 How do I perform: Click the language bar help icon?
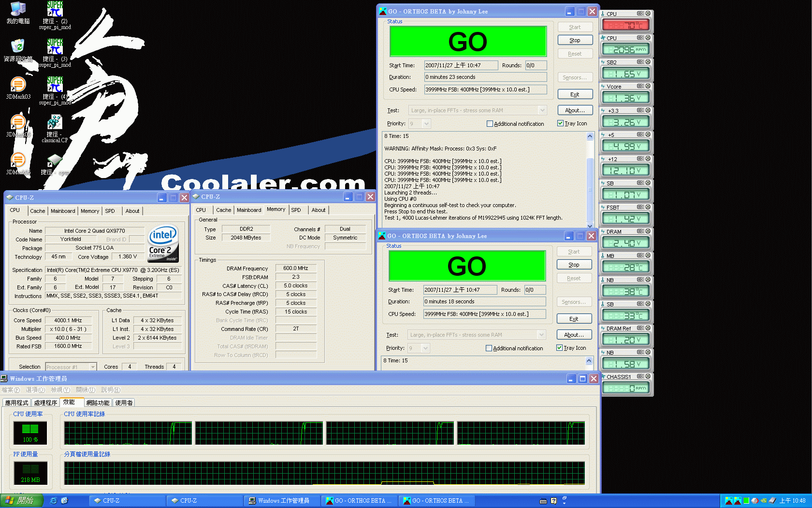click(x=554, y=501)
